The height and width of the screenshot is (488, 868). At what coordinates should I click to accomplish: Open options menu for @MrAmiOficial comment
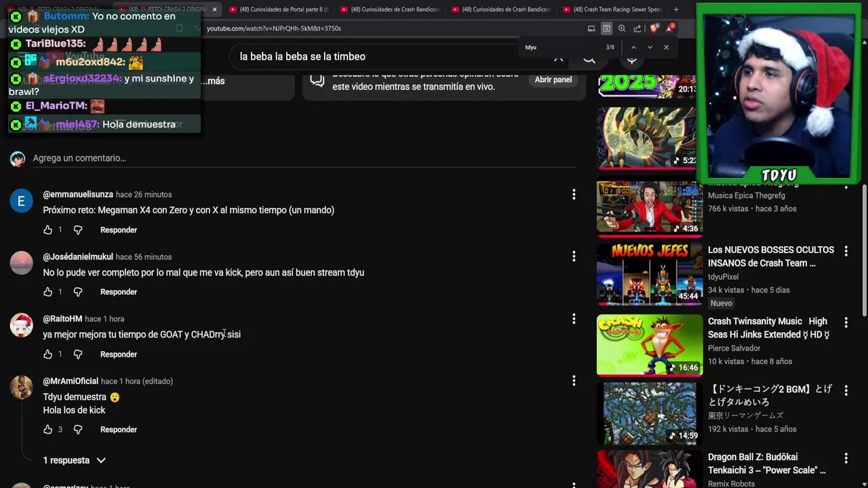(x=574, y=381)
